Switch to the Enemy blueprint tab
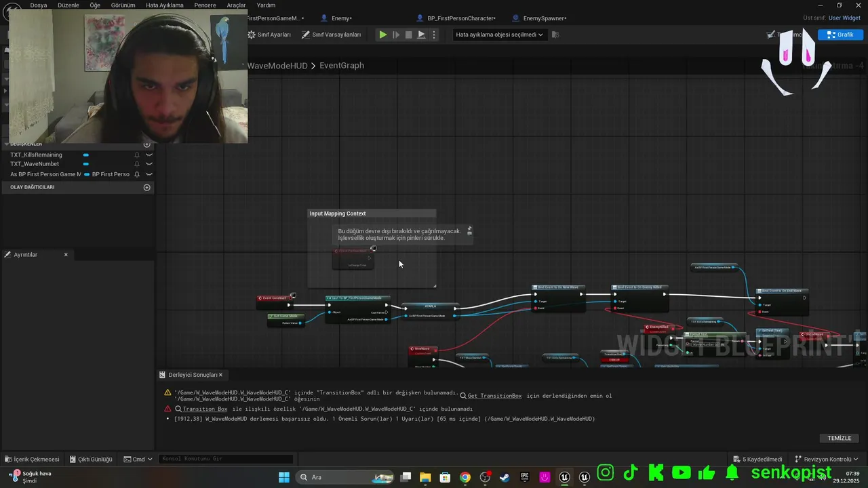 point(341,18)
